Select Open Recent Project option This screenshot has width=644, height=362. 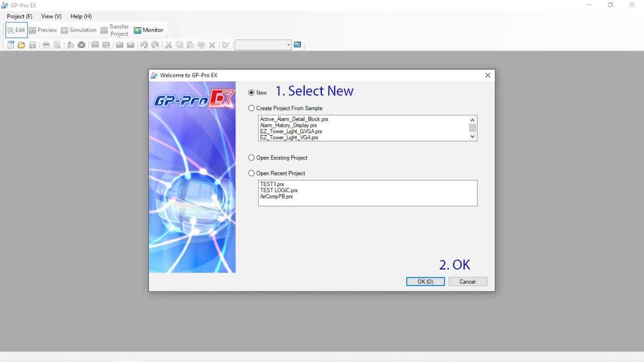click(x=252, y=173)
